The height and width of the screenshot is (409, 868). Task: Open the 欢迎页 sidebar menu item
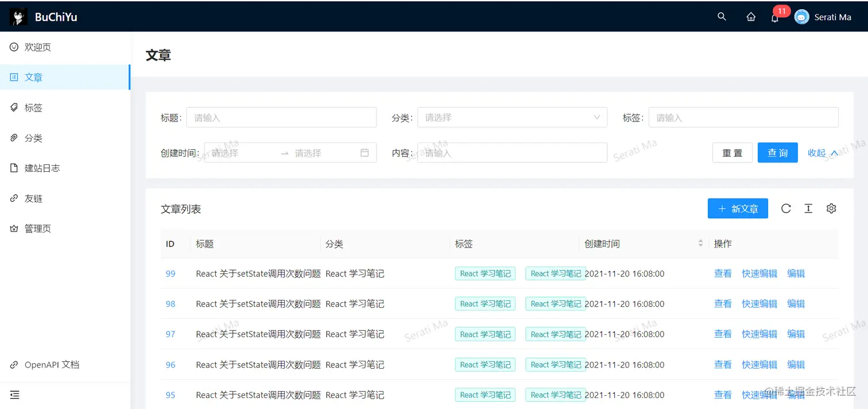pos(65,47)
